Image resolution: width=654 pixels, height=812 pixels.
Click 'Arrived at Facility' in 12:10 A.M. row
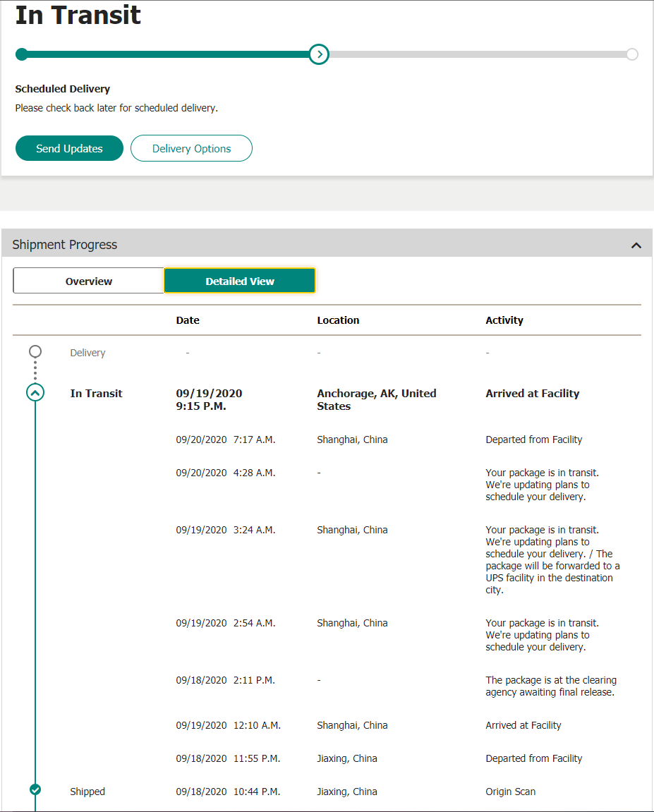point(523,725)
